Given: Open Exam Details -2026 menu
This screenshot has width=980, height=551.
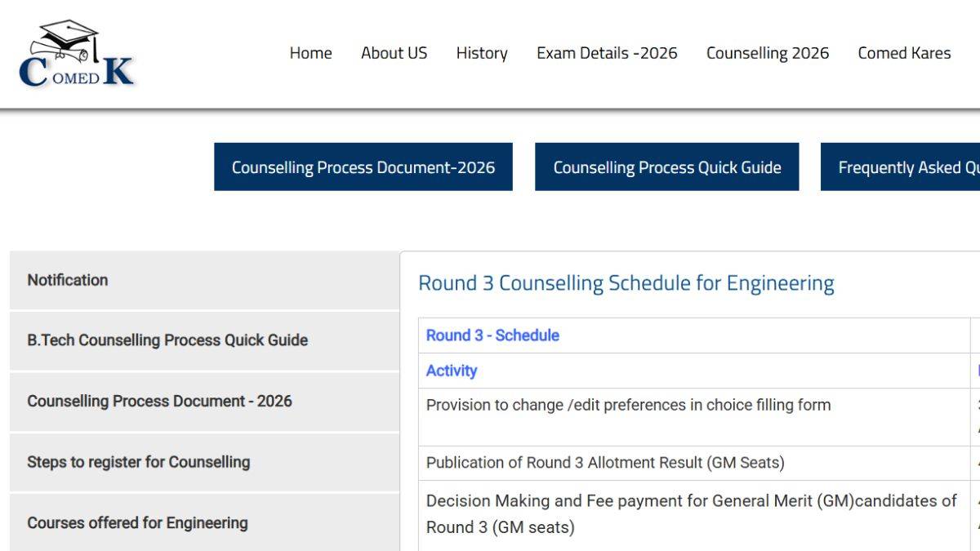Looking at the screenshot, I should tap(607, 53).
